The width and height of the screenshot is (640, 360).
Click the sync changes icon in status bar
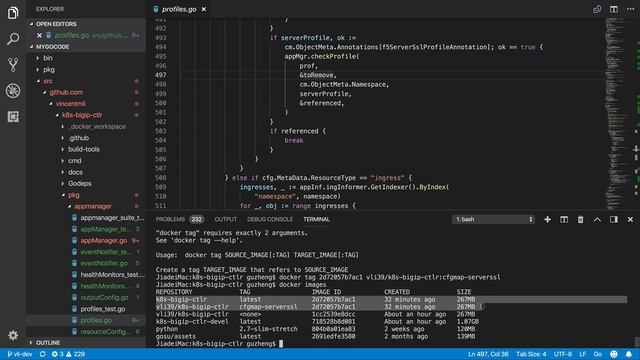[42, 354]
